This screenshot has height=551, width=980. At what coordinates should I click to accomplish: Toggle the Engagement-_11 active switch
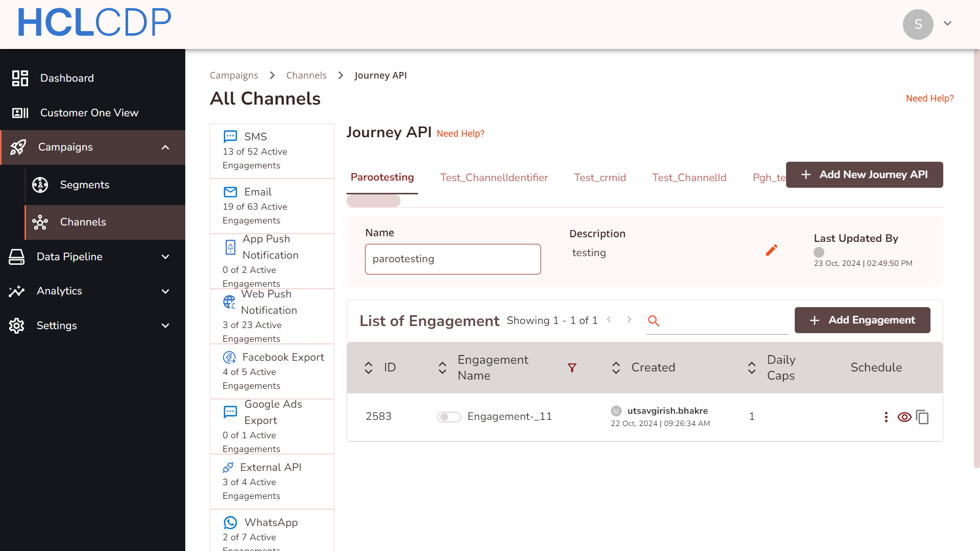[449, 417]
